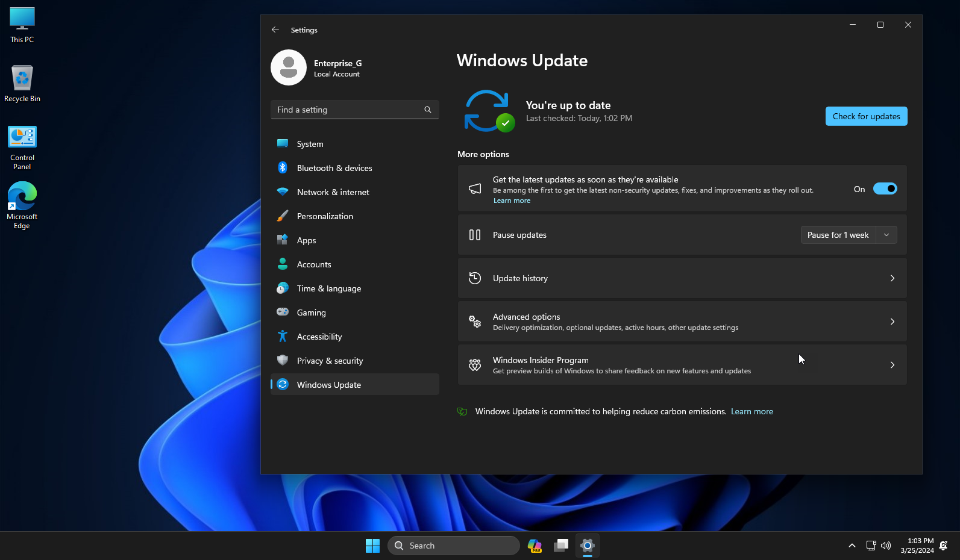This screenshot has height=560, width=960.
Task: Click the Find a setting search field
Action: [x=355, y=110]
